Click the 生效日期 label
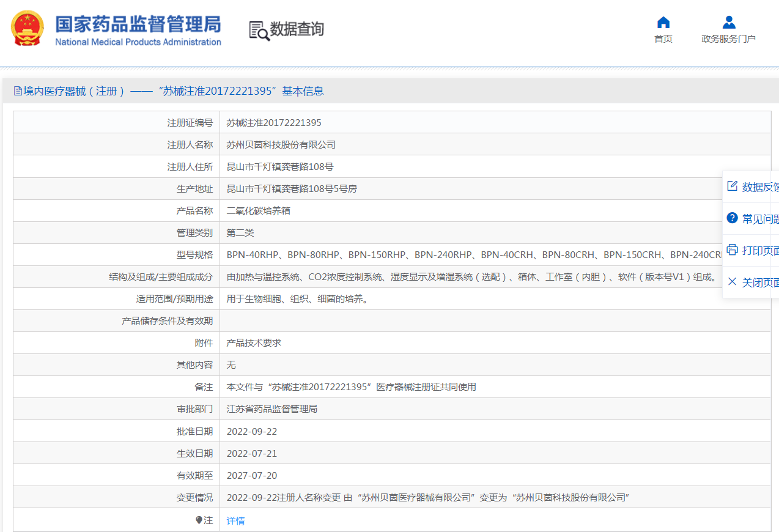The width and height of the screenshot is (779, 532). [195, 454]
